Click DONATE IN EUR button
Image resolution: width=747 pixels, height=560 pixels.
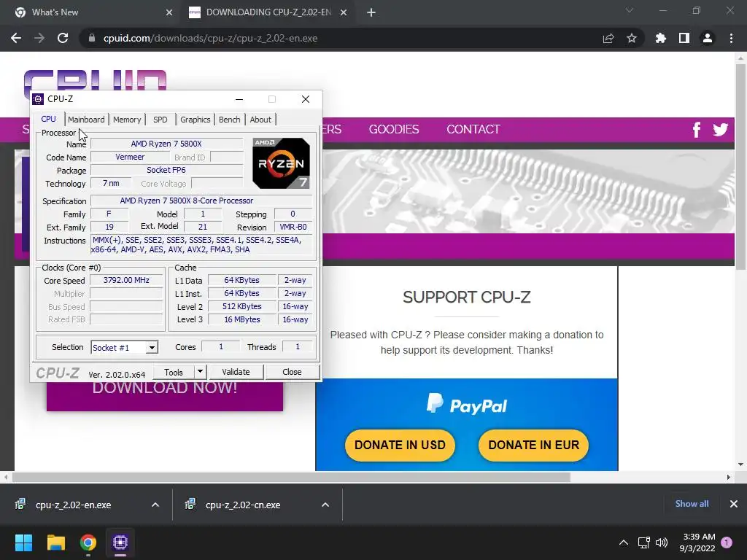pyautogui.click(x=533, y=445)
